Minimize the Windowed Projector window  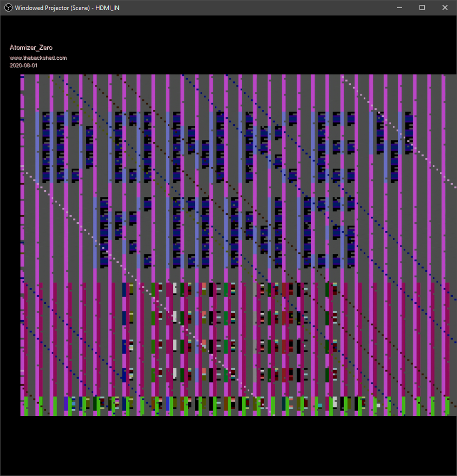coord(400,7)
